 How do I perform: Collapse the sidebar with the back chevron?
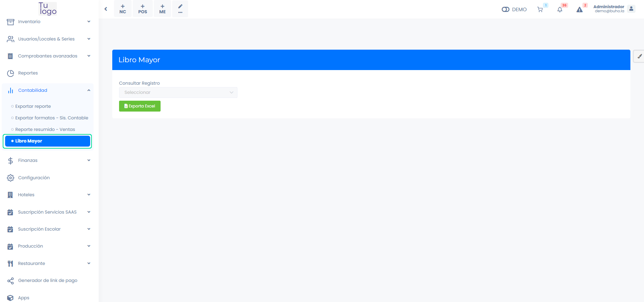tap(106, 9)
